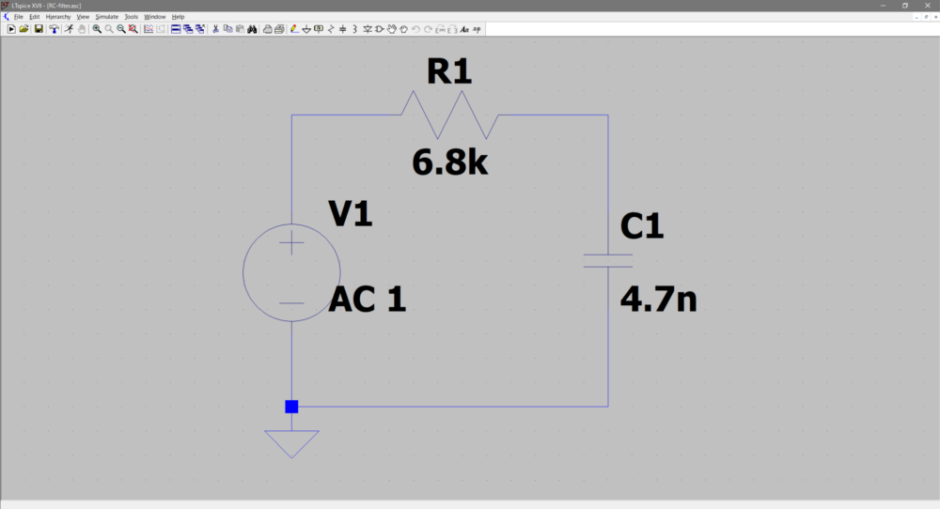Select the draw wire pencil tool
This screenshot has width=940, height=509.
point(294,29)
